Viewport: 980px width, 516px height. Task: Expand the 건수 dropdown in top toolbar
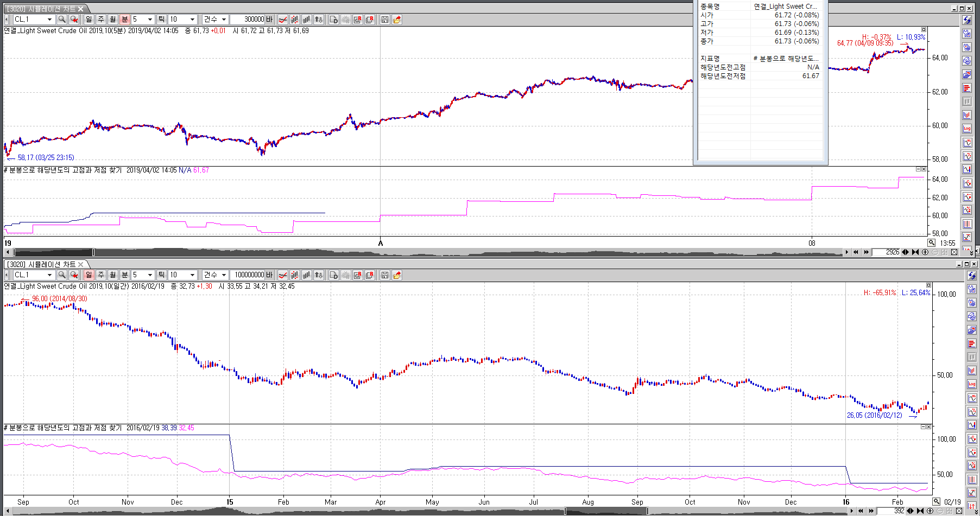tap(224, 20)
